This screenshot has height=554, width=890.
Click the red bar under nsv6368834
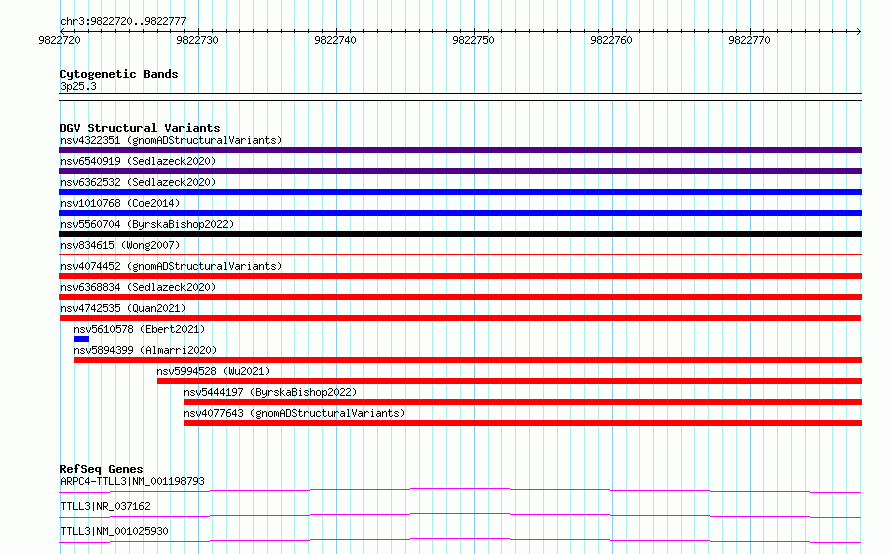[x=460, y=297]
